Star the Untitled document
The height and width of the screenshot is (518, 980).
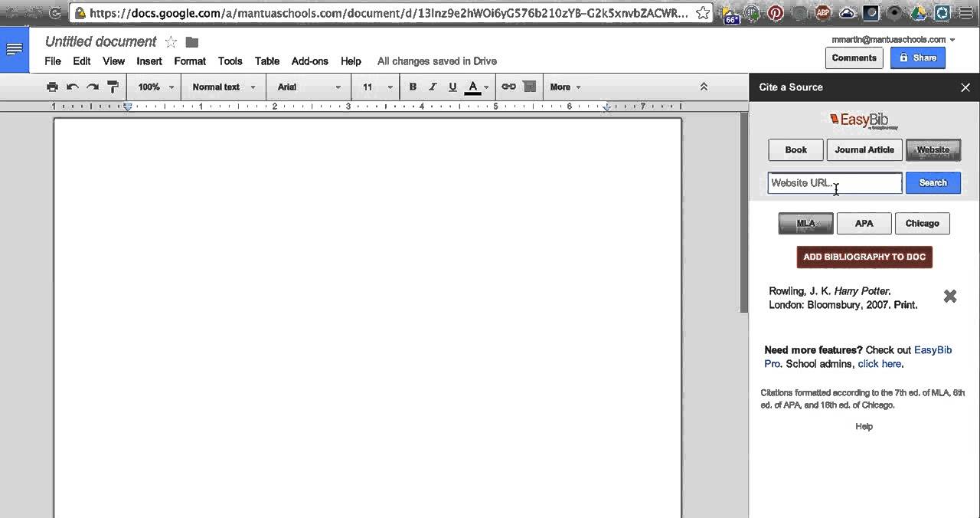point(171,42)
